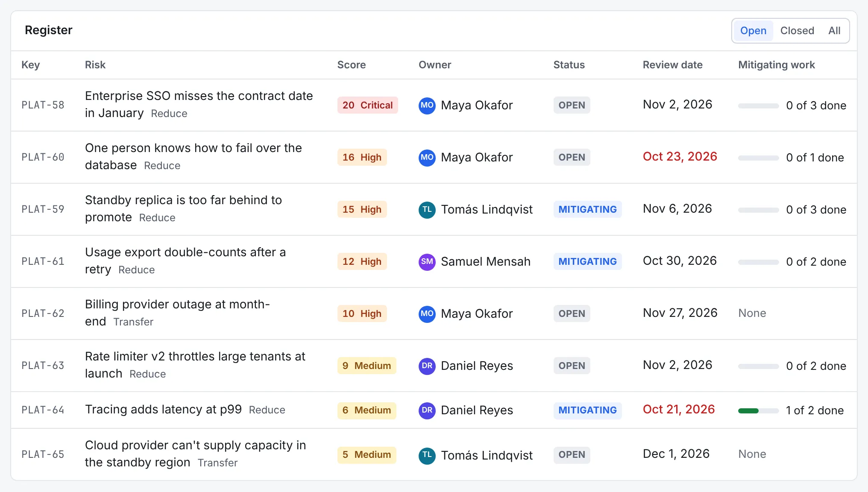Click the '16 High' score badge

(362, 157)
